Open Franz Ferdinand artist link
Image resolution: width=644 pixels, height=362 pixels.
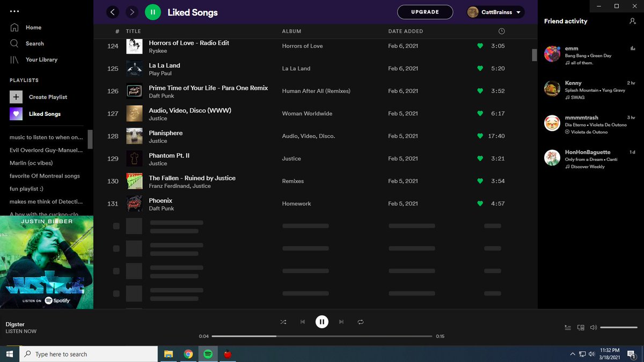point(169,186)
